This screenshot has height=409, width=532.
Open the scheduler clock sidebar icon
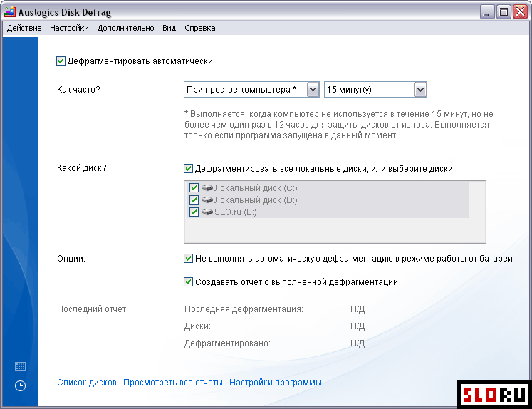point(21,386)
